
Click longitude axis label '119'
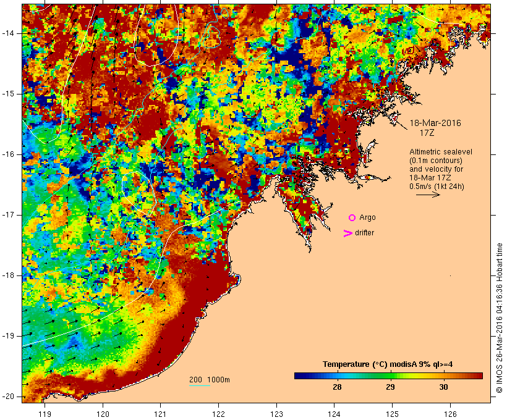(x=45, y=414)
